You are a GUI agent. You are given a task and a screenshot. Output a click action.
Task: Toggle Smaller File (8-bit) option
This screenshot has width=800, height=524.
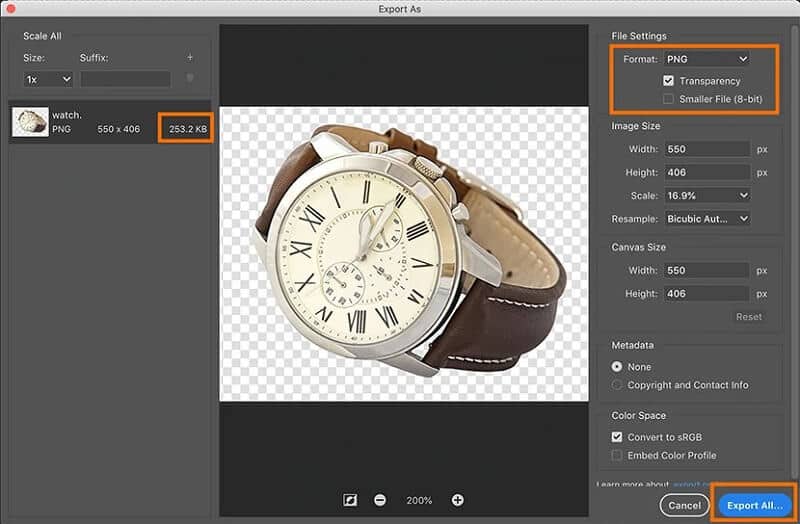(x=669, y=98)
